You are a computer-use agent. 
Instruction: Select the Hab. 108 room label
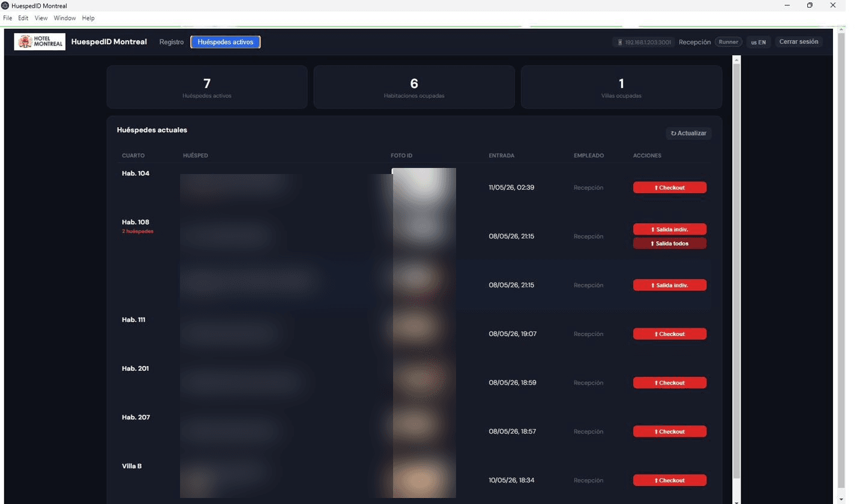[136, 222]
